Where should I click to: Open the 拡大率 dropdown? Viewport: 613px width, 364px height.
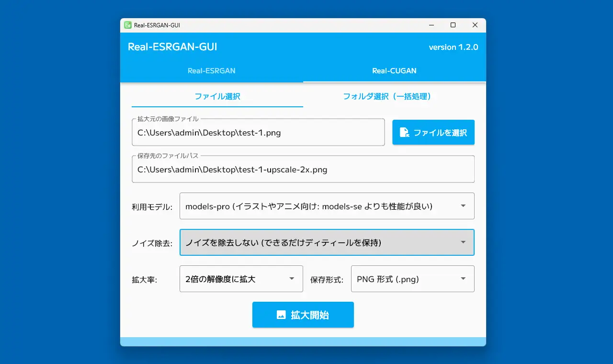tap(241, 279)
